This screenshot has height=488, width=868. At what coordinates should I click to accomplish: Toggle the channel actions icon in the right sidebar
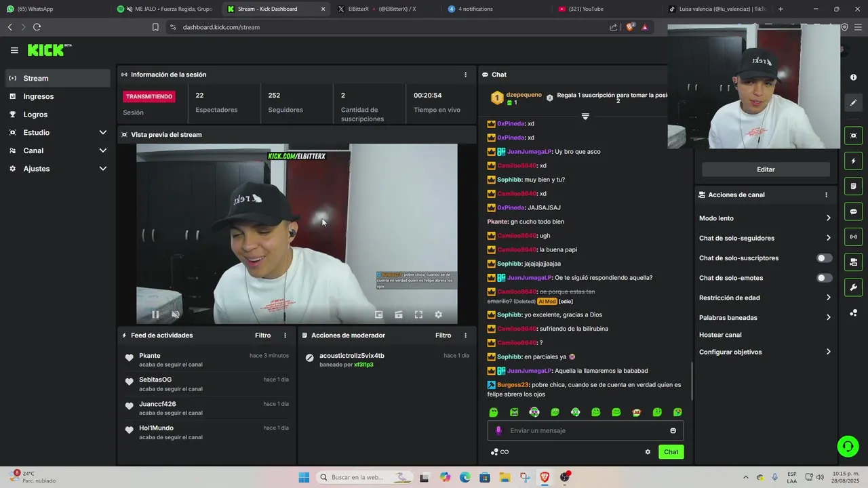(853, 262)
